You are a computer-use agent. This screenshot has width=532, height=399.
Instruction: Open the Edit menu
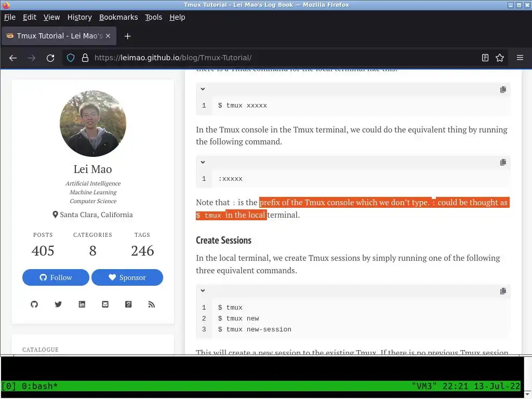tap(30, 17)
